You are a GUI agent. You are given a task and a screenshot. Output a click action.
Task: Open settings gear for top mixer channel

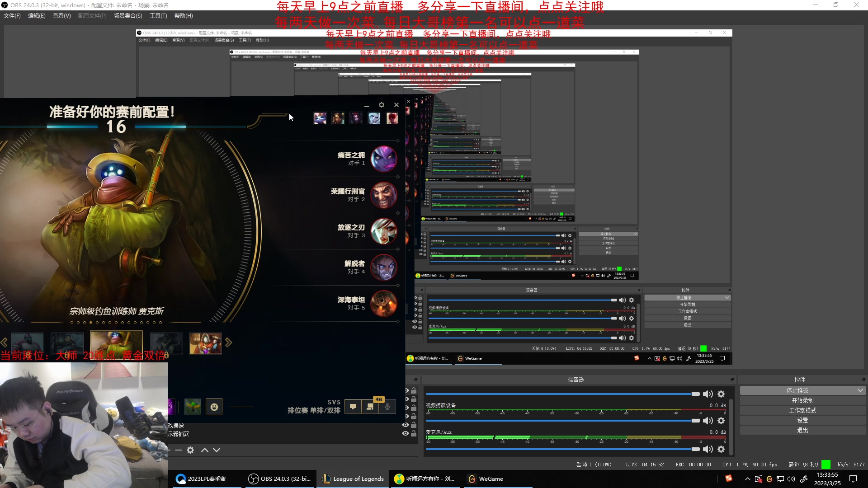point(721,394)
